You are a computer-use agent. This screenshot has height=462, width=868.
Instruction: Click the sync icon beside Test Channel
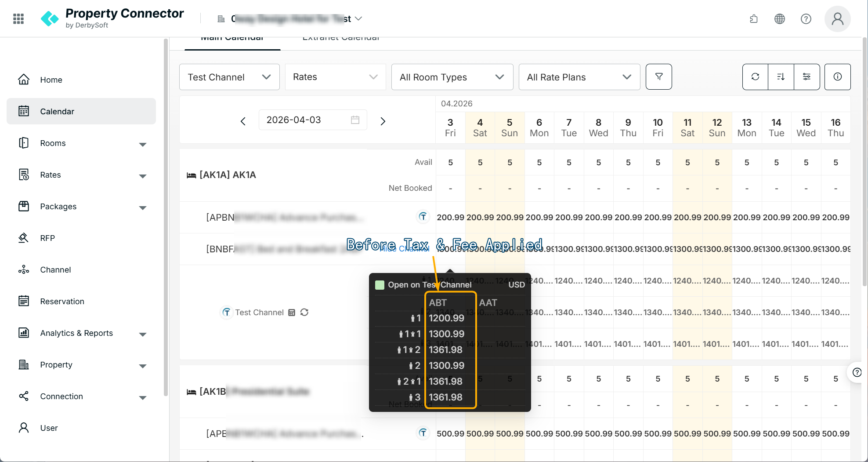(x=304, y=313)
